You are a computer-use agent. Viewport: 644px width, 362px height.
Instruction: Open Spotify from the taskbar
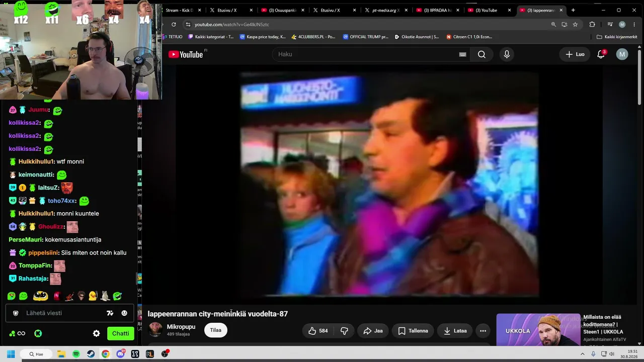click(x=76, y=354)
